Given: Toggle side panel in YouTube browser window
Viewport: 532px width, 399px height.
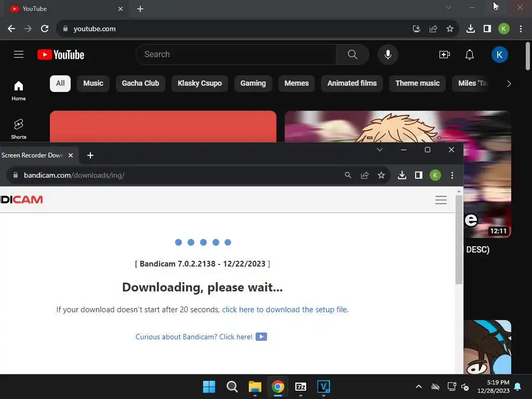Looking at the screenshot, I should click(x=487, y=29).
